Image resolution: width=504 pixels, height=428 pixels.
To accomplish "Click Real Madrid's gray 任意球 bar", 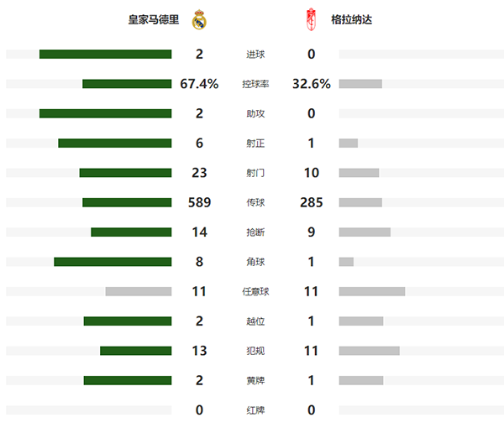I will coord(139,291).
